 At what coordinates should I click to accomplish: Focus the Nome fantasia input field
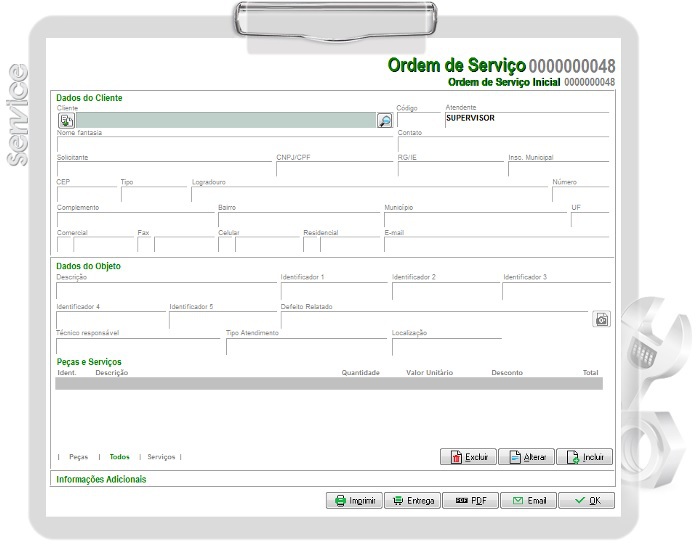[x=225, y=145]
